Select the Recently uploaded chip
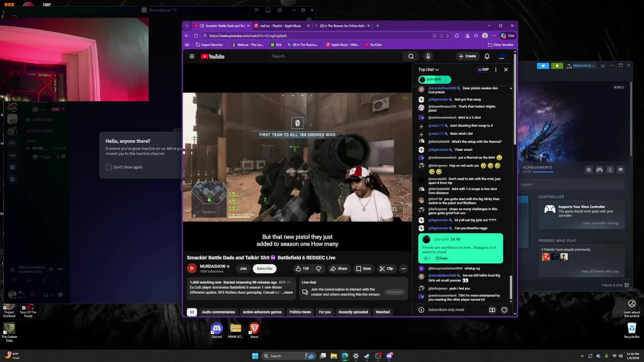The height and width of the screenshot is (362, 644). pyautogui.click(x=353, y=312)
